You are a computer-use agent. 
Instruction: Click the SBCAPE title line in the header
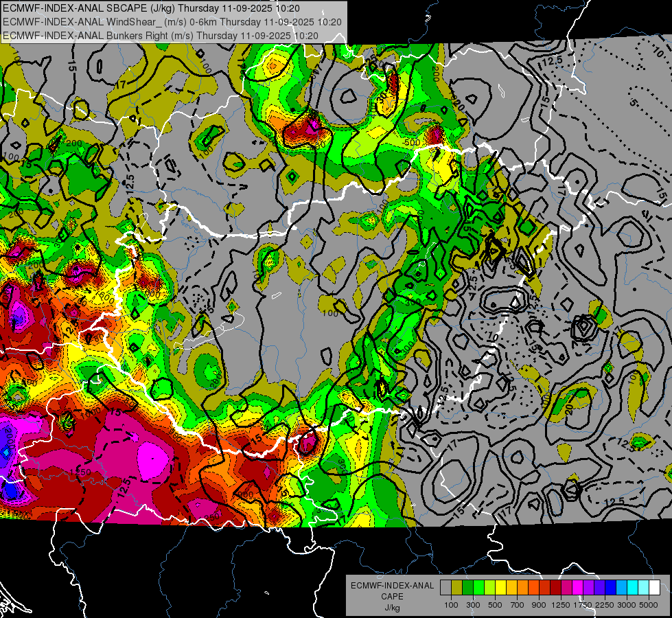151,8
